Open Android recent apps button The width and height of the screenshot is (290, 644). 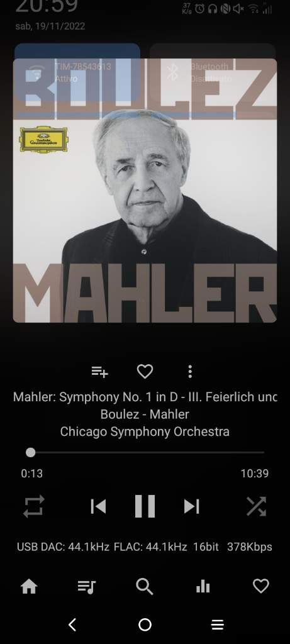217,625
